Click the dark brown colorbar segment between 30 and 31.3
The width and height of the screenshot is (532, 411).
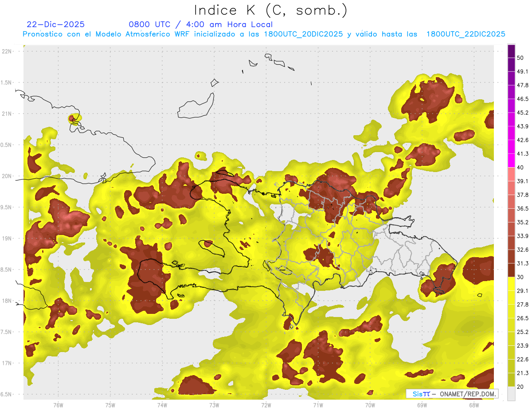tap(511, 270)
